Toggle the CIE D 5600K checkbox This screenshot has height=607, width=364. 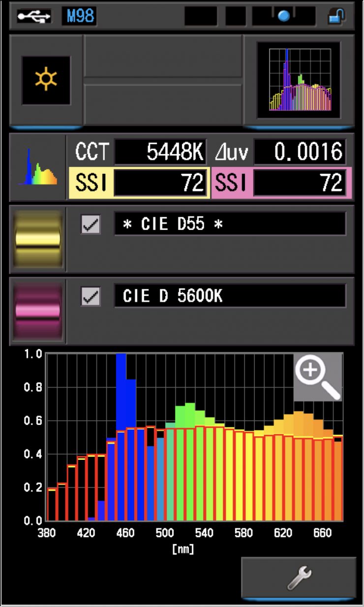tap(91, 296)
